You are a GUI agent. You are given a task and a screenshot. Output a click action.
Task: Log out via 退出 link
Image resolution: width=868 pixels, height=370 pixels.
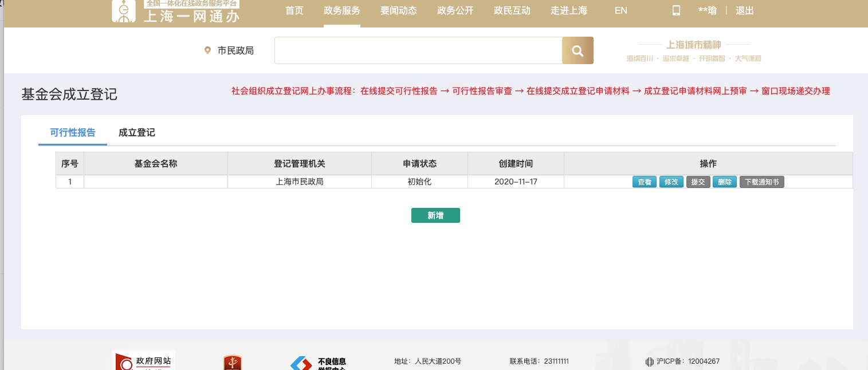click(x=745, y=10)
